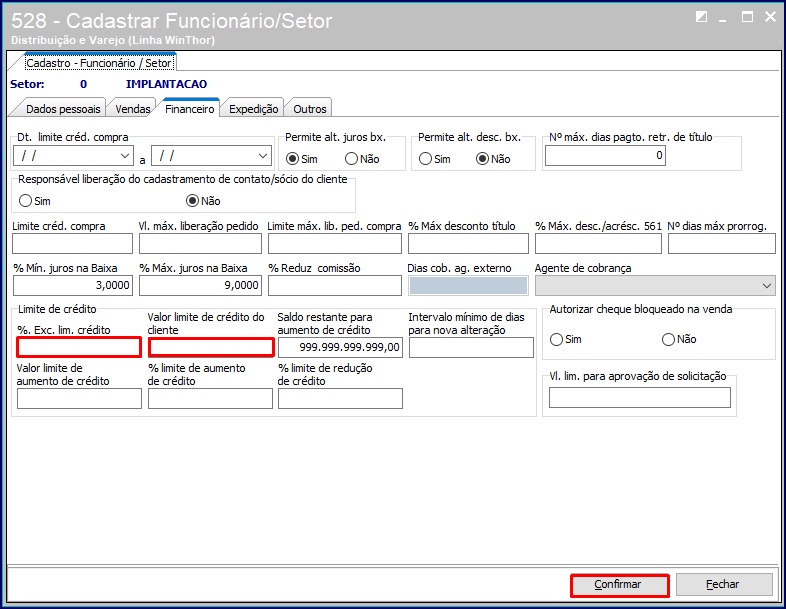Minimize the 528 Cadastrar Funcionário window
The image size is (786, 609).
pos(722,19)
